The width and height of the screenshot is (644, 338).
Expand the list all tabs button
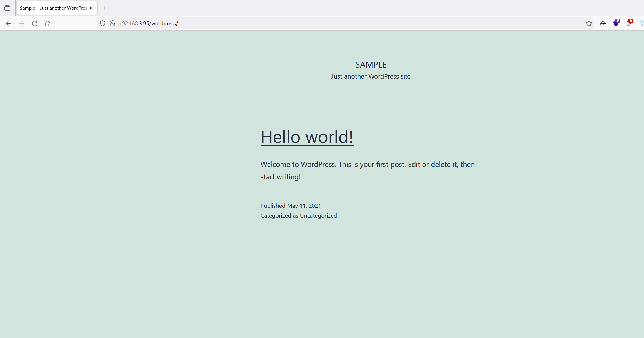(7, 8)
